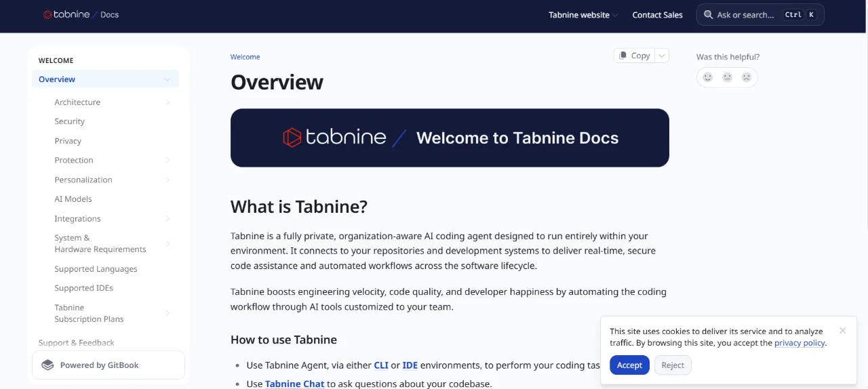Image resolution: width=868 pixels, height=389 pixels.
Task: Click the Copy page button
Action: click(x=634, y=56)
